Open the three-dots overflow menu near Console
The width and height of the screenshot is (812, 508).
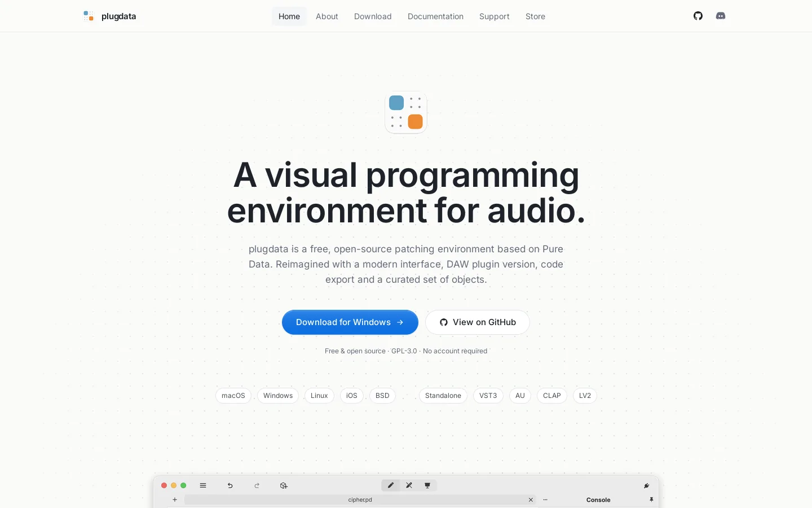(545, 500)
